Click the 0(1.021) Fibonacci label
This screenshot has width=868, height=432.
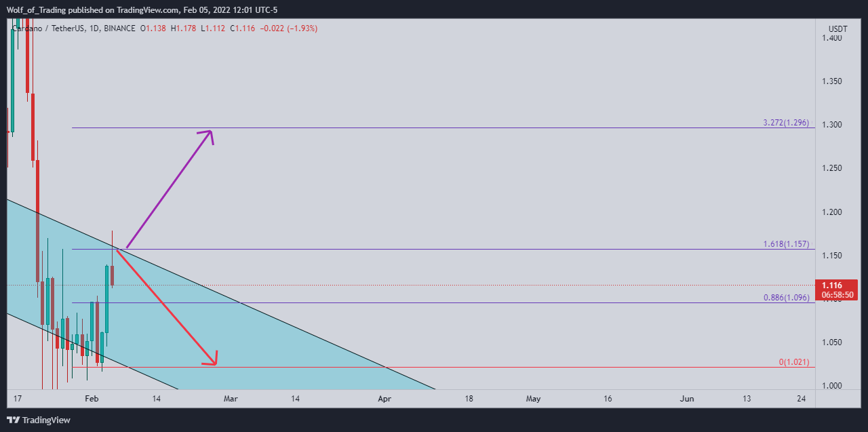(x=794, y=363)
